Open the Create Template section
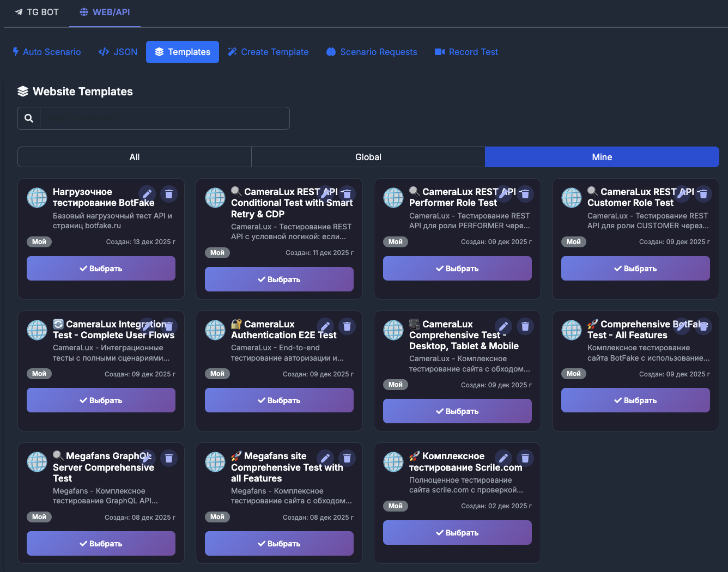 tap(268, 52)
